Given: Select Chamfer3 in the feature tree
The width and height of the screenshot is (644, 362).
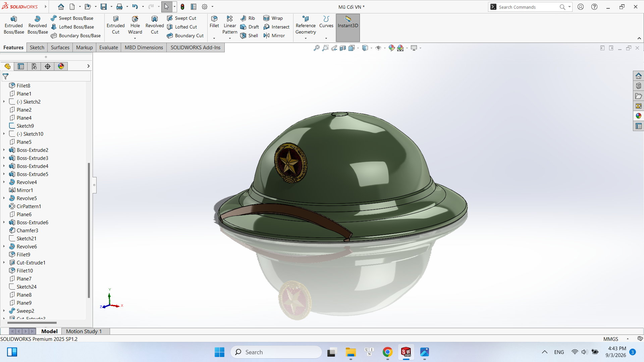Looking at the screenshot, I should click(27, 230).
